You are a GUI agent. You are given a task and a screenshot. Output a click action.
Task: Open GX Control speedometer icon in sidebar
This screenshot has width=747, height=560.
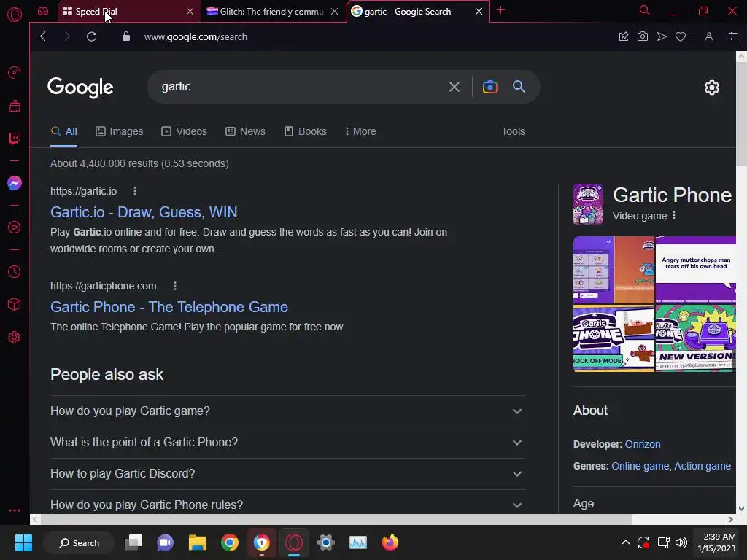[x=15, y=72]
